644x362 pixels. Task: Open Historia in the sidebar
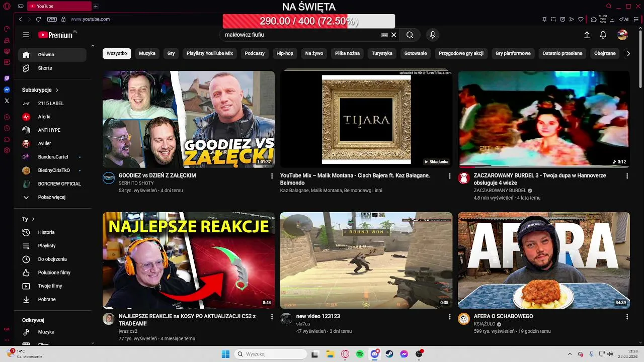pyautogui.click(x=52, y=232)
